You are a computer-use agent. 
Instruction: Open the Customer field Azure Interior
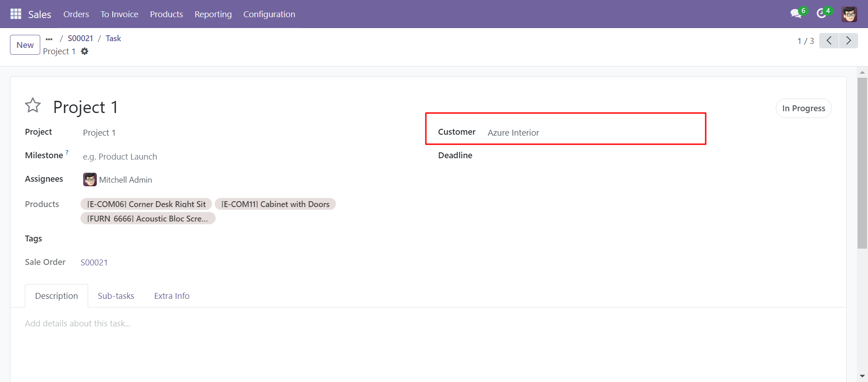pyautogui.click(x=513, y=132)
